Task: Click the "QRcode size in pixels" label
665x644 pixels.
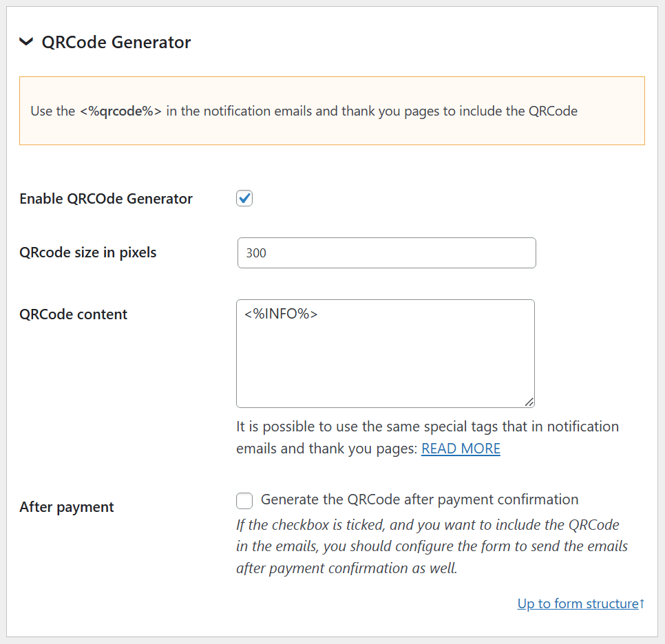Action: [88, 253]
